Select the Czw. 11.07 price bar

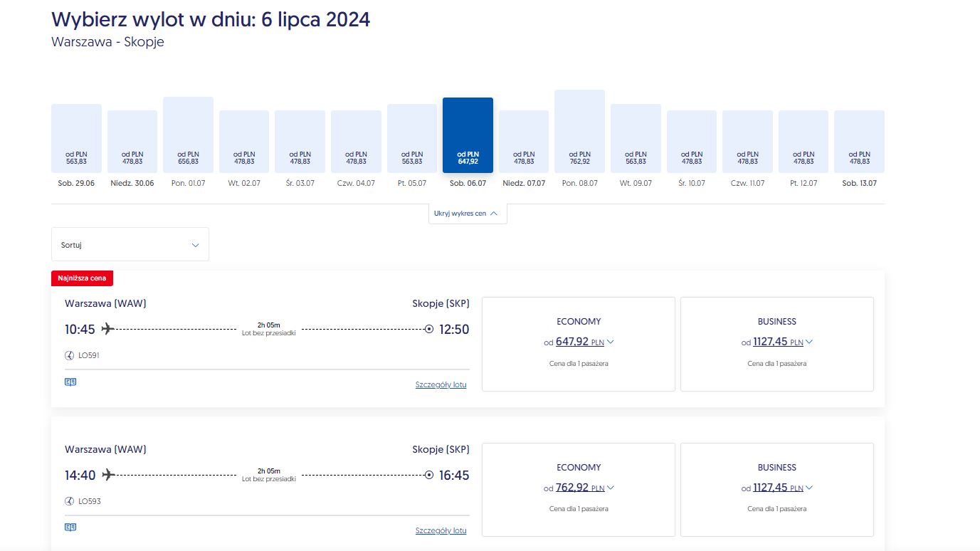[x=747, y=142]
